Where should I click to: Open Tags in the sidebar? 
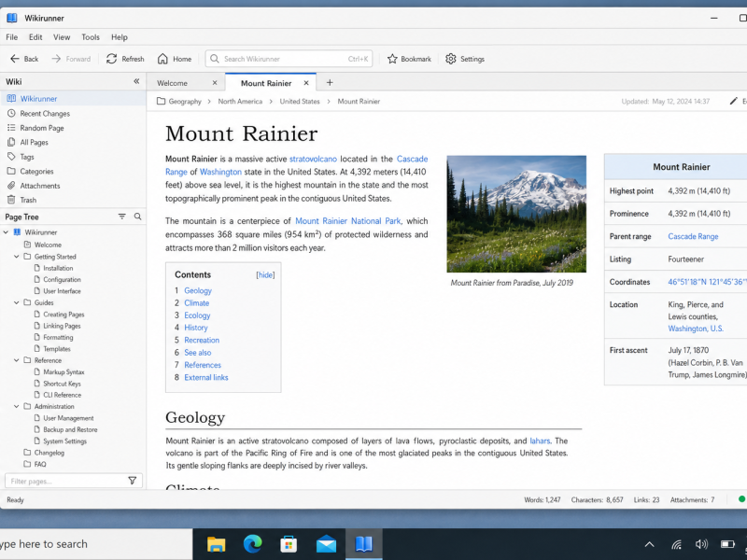pos(73,157)
